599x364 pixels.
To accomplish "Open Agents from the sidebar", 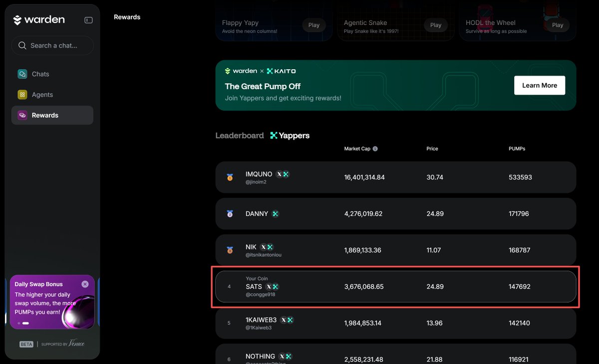I will (x=52, y=95).
